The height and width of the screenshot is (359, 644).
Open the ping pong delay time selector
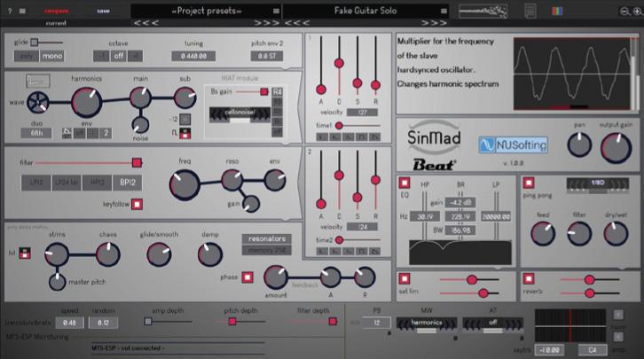598,185
